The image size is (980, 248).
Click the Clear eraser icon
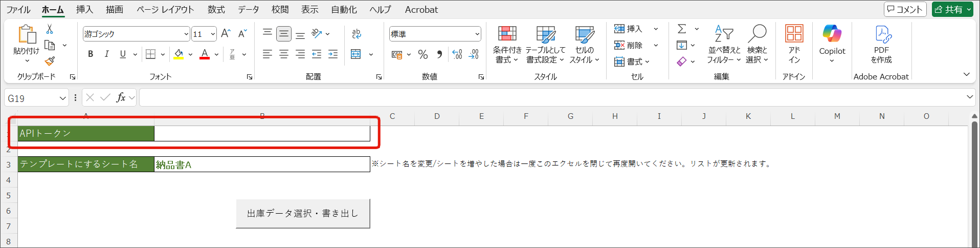[682, 61]
